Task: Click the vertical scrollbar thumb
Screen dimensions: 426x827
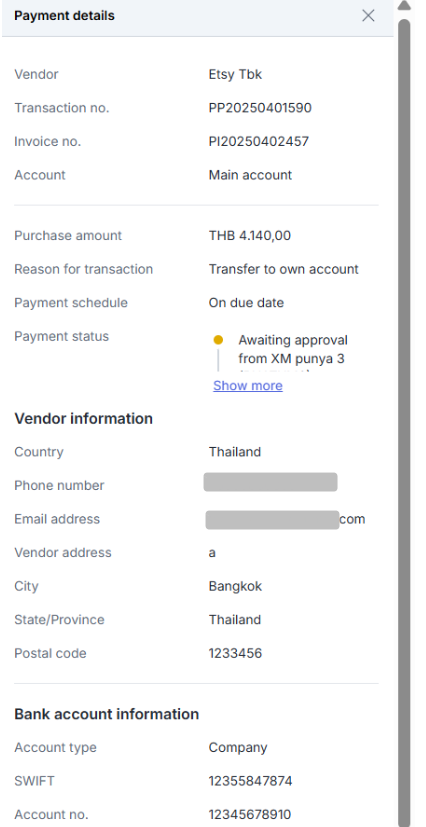Action: click(x=404, y=422)
